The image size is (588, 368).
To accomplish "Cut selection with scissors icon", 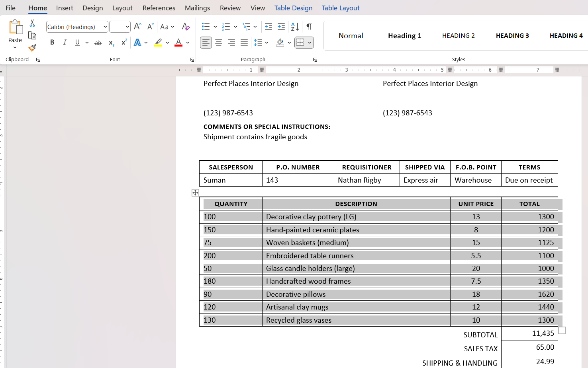I will (x=32, y=23).
